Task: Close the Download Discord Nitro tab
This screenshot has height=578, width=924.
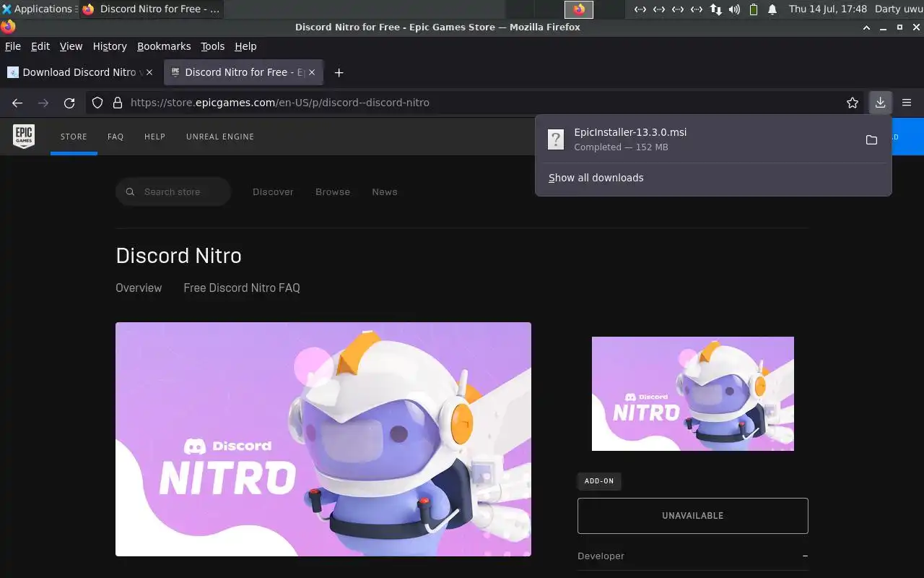Action: (x=149, y=72)
